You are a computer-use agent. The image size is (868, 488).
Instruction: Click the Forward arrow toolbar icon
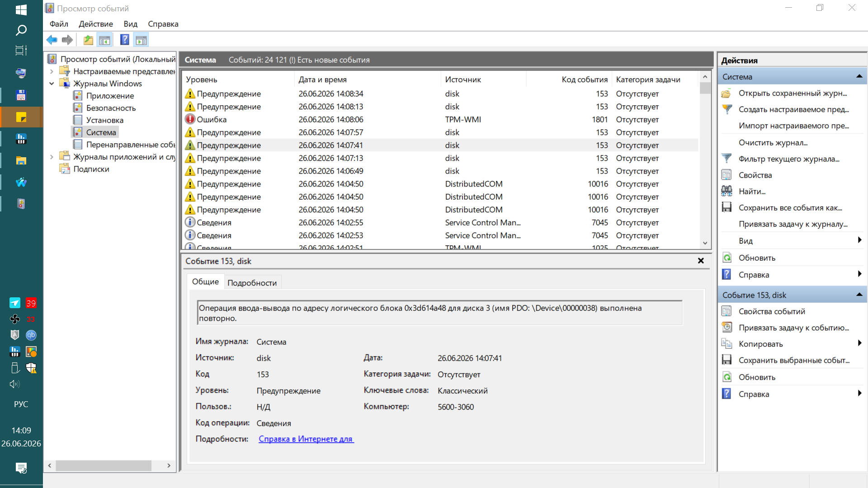pyautogui.click(x=67, y=40)
